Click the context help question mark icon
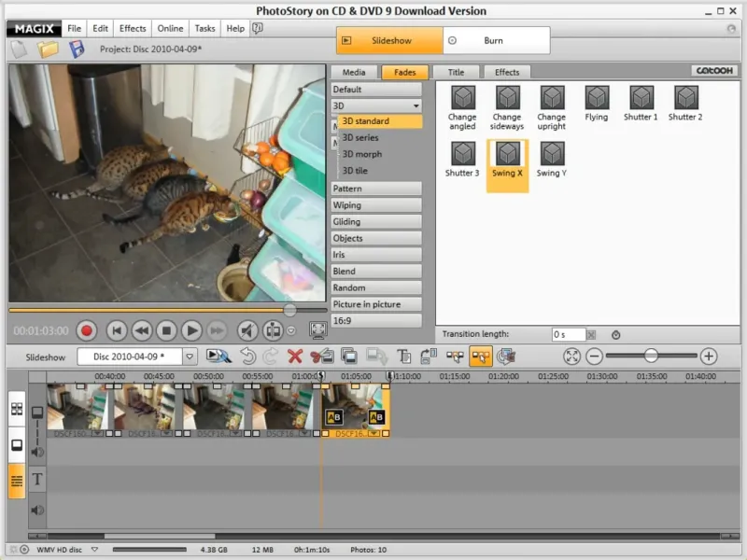The height and width of the screenshot is (560, 747). tap(258, 29)
